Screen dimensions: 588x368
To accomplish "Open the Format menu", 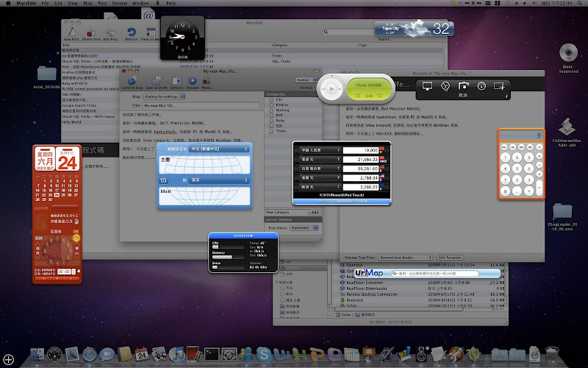I will [120, 3].
